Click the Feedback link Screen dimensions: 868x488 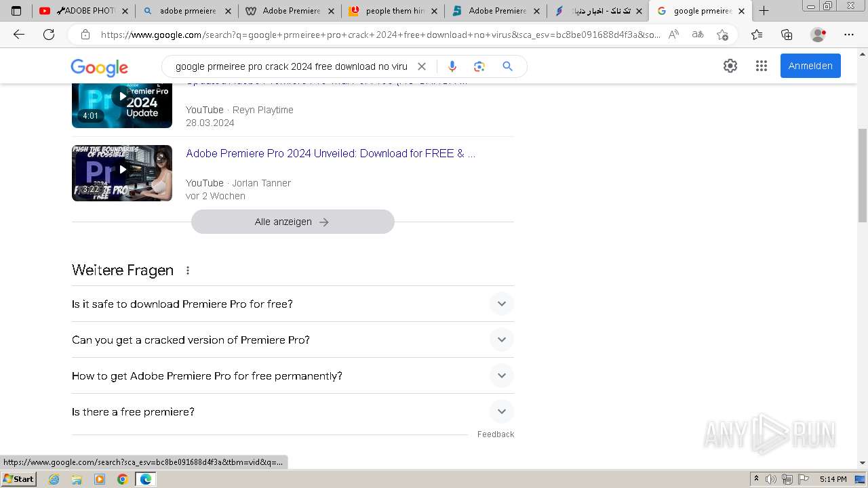(496, 434)
